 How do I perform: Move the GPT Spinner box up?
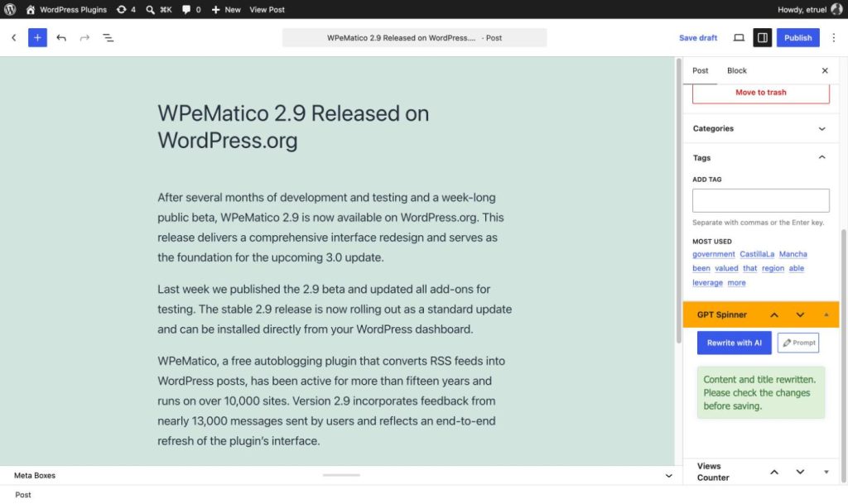[774, 315]
